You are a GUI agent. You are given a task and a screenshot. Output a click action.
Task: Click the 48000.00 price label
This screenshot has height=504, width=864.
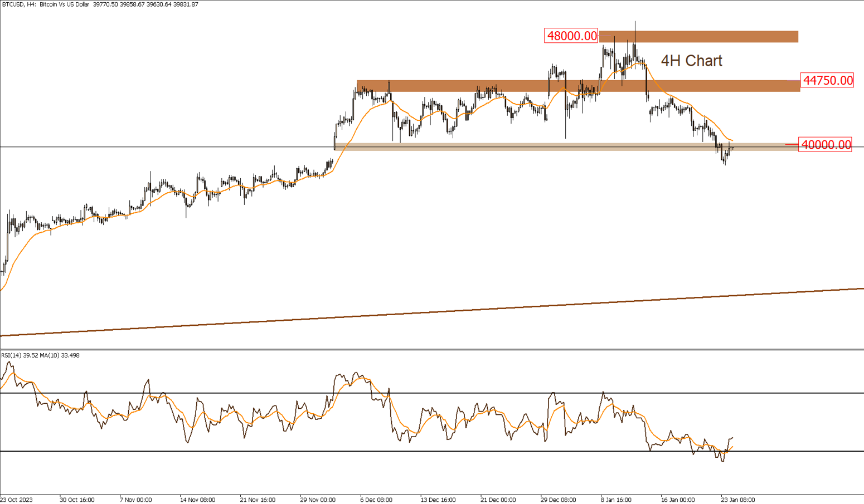point(570,35)
